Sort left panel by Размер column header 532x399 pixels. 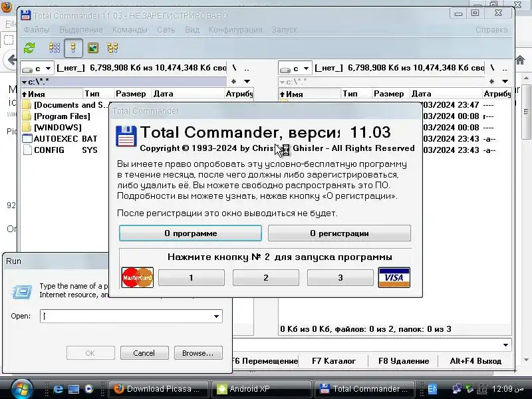click(131, 94)
